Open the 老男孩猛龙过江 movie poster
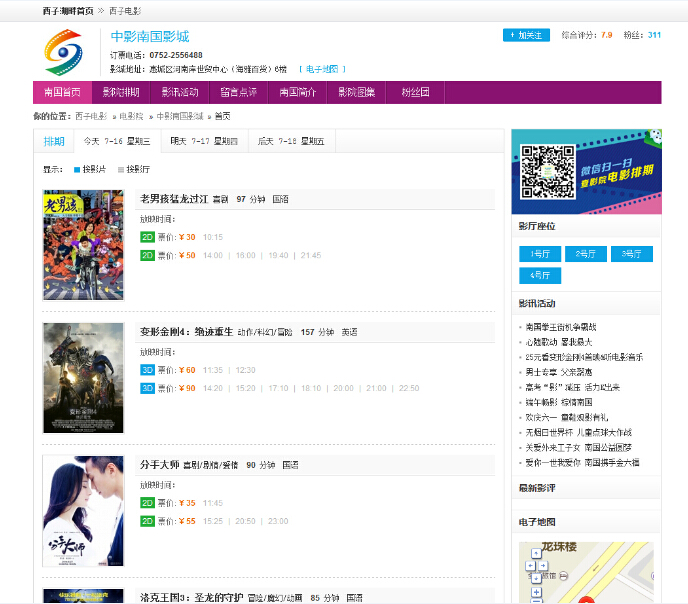The height and width of the screenshot is (604, 688). (x=83, y=245)
